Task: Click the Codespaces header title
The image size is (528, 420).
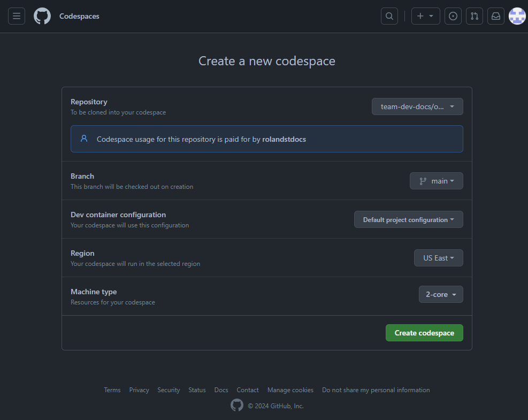Action: click(x=79, y=16)
